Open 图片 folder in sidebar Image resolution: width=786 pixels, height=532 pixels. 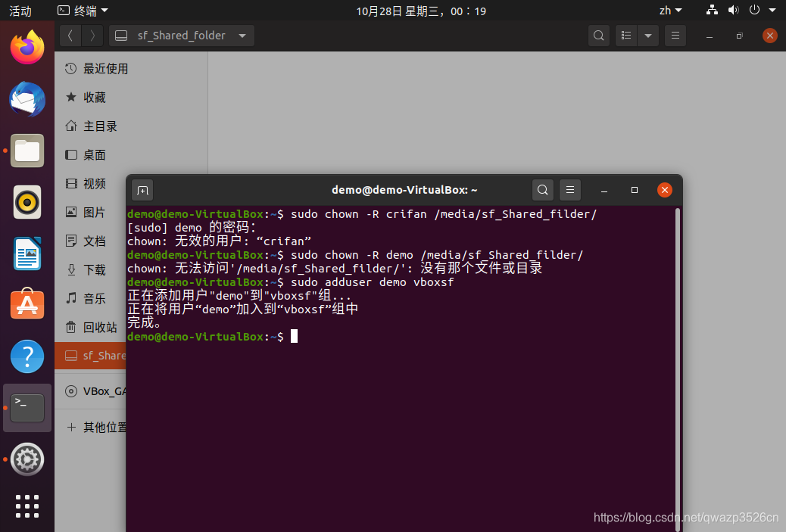point(91,213)
